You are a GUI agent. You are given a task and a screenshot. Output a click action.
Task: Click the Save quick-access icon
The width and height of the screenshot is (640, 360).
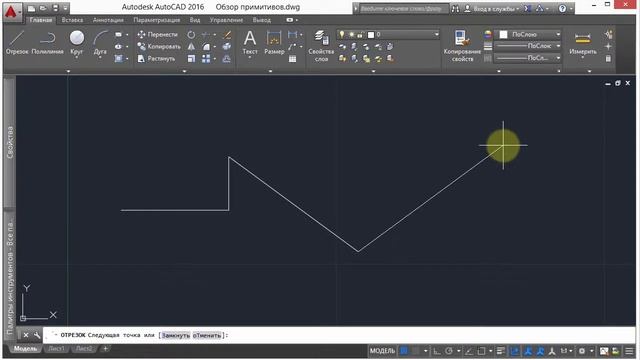pos(55,8)
